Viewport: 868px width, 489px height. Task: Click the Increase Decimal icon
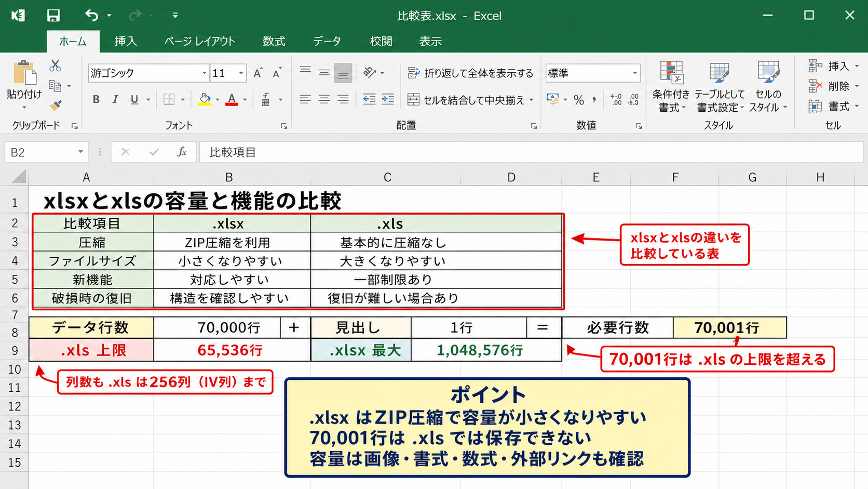(x=616, y=100)
